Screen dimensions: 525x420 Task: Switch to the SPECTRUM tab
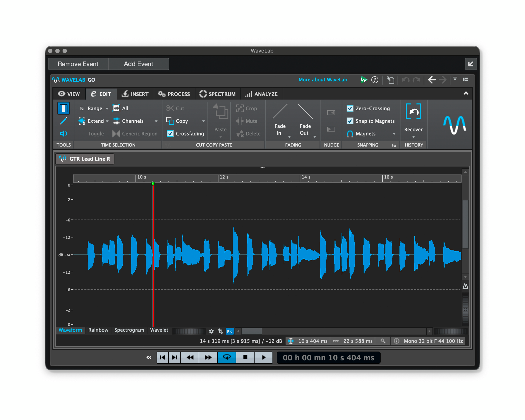217,94
